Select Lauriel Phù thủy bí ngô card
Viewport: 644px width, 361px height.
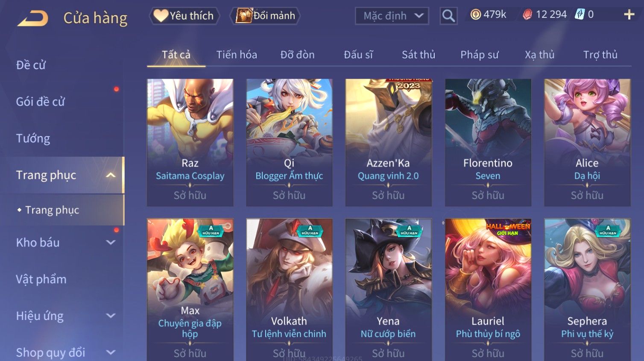(x=488, y=290)
